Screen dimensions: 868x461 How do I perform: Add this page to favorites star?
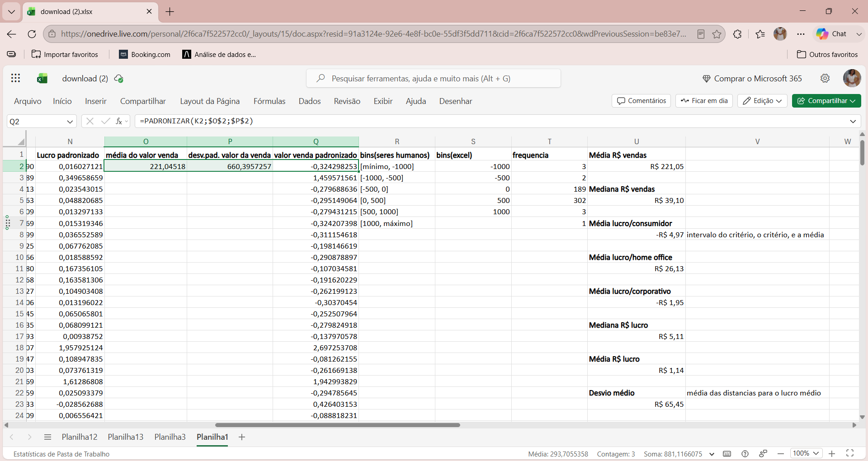[x=717, y=34]
